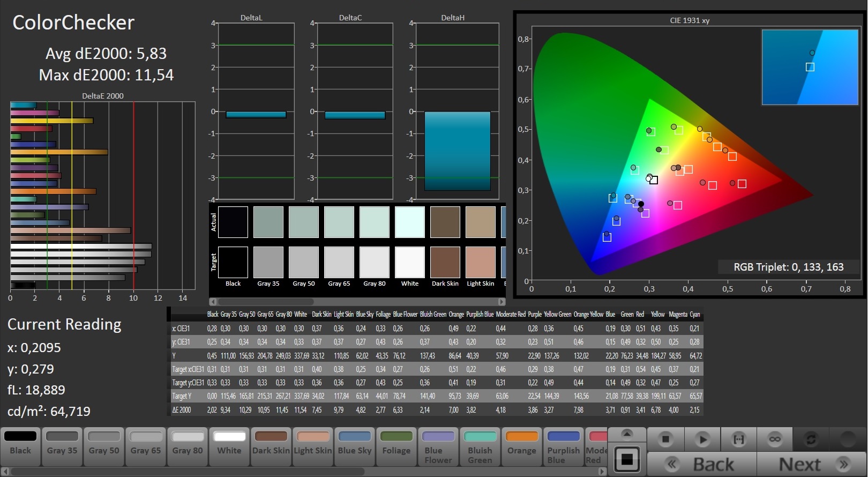Expand the panel with the up-arrow button
The image size is (868, 477).
click(x=627, y=434)
